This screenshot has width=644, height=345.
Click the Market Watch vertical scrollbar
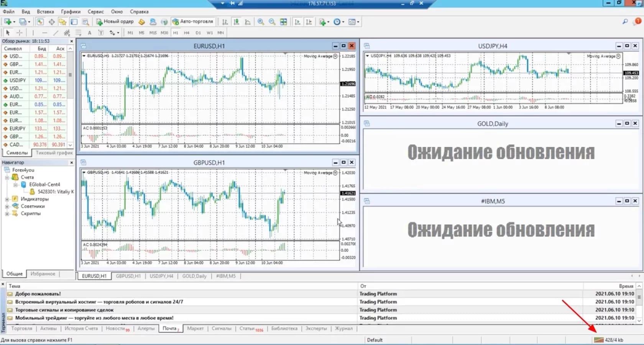tap(70, 96)
